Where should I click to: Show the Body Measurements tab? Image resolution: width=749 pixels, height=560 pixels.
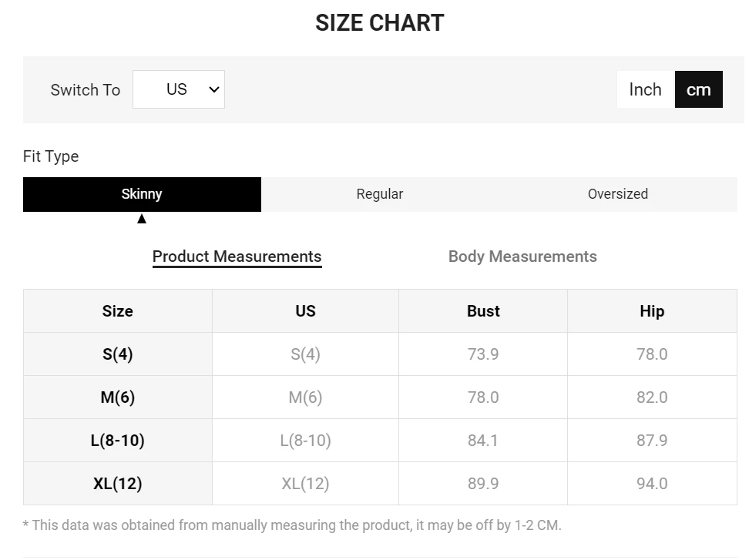pos(522,257)
